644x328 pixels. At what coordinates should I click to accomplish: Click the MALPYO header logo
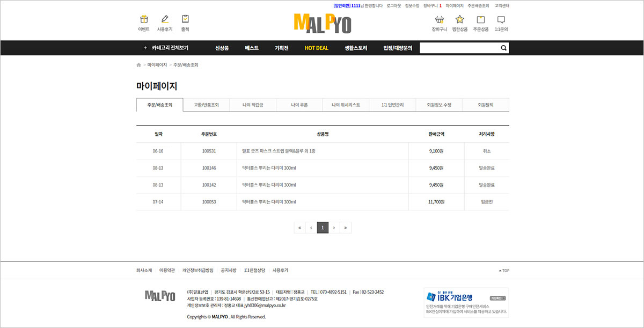tap(323, 23)
